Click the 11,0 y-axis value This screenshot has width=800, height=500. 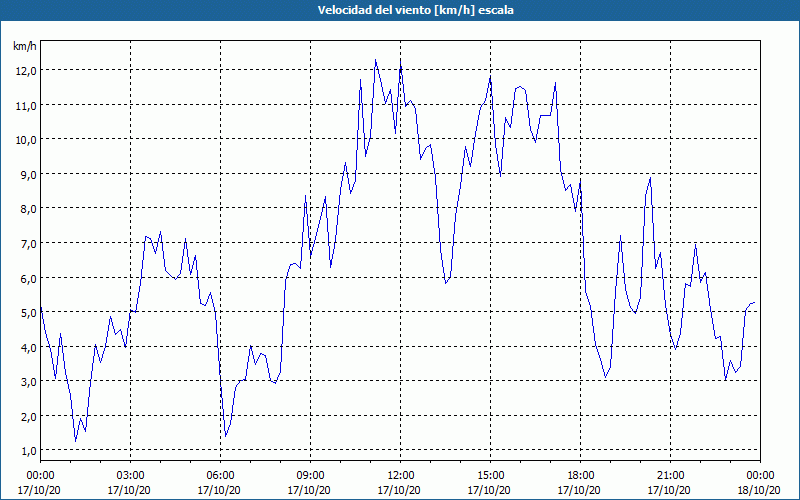[26, 106]
